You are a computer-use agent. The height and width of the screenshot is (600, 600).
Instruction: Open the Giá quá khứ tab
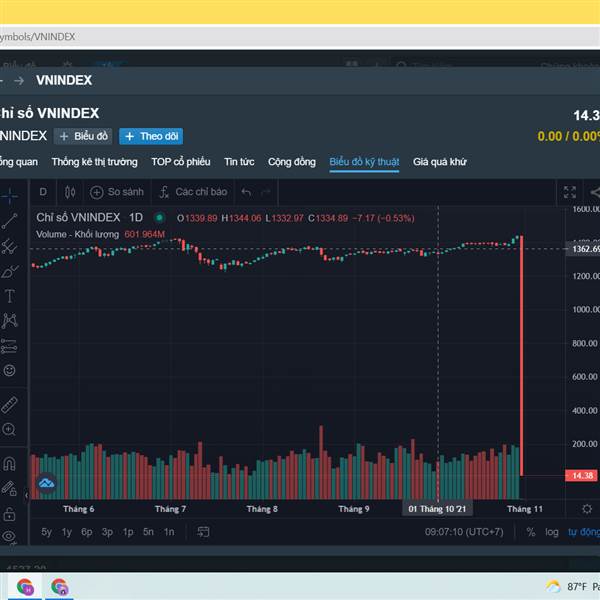(x=440, y=162)
